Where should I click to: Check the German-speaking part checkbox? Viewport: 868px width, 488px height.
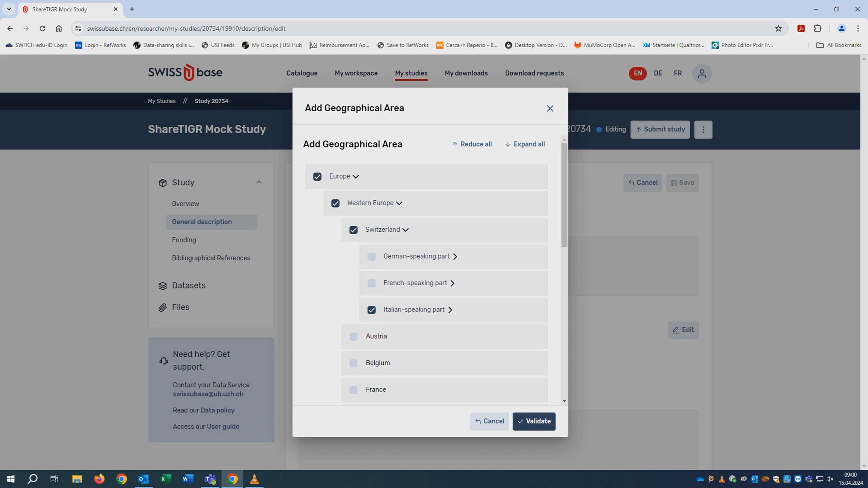click(x=371, y=257)
